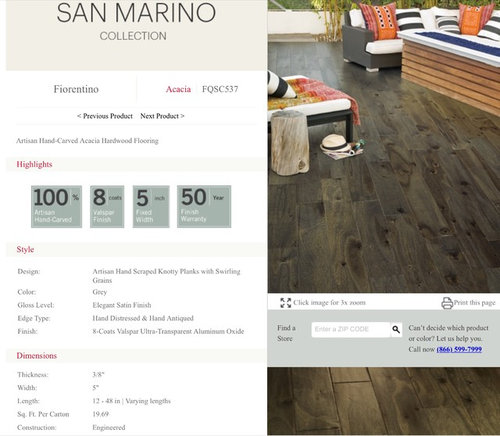Viewport: 500px width, 436px height.
Task: Select the 100% Artisan Hand-Carved badge
Action: (56, 207)
